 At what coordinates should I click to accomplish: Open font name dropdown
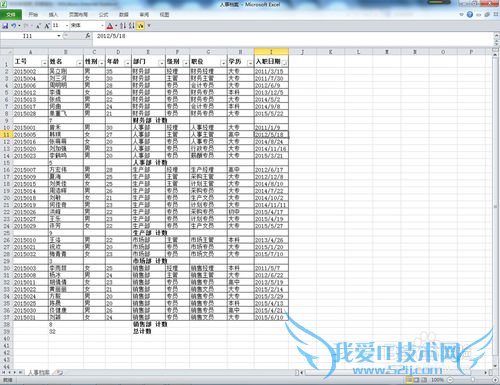click(x=102, y=26)
